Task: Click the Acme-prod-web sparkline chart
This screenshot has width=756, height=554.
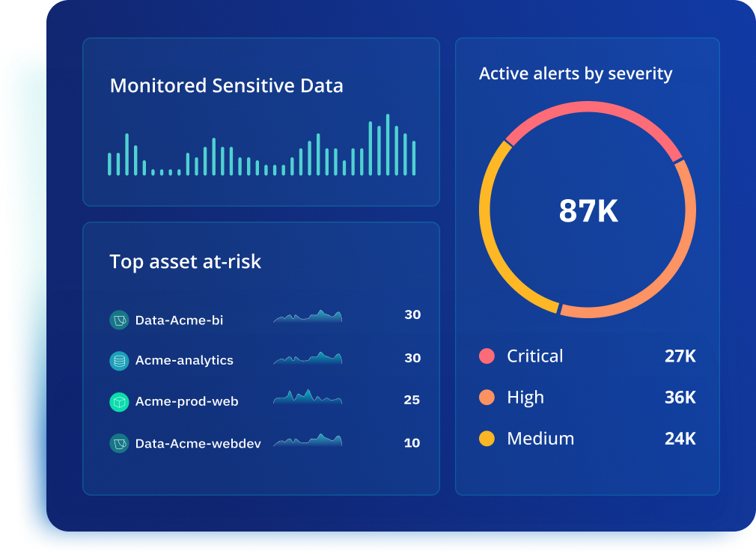Action: point(308,398)
